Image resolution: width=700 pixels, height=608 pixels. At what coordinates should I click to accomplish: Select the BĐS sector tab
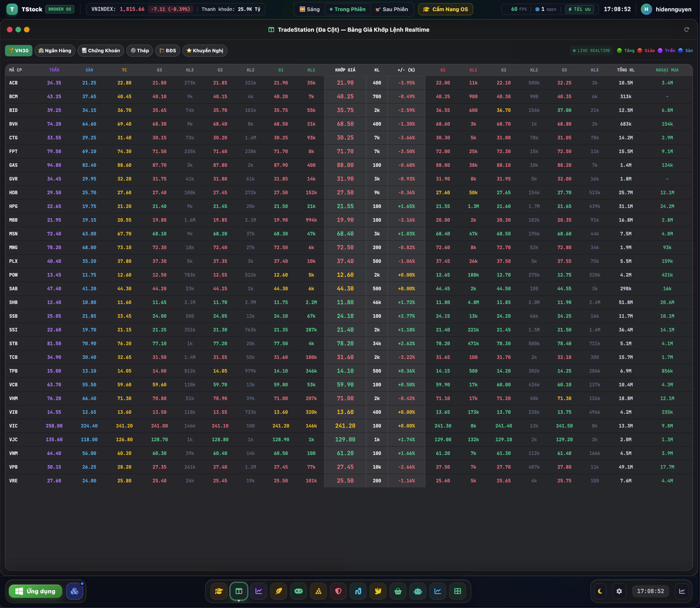pos(168,51)
